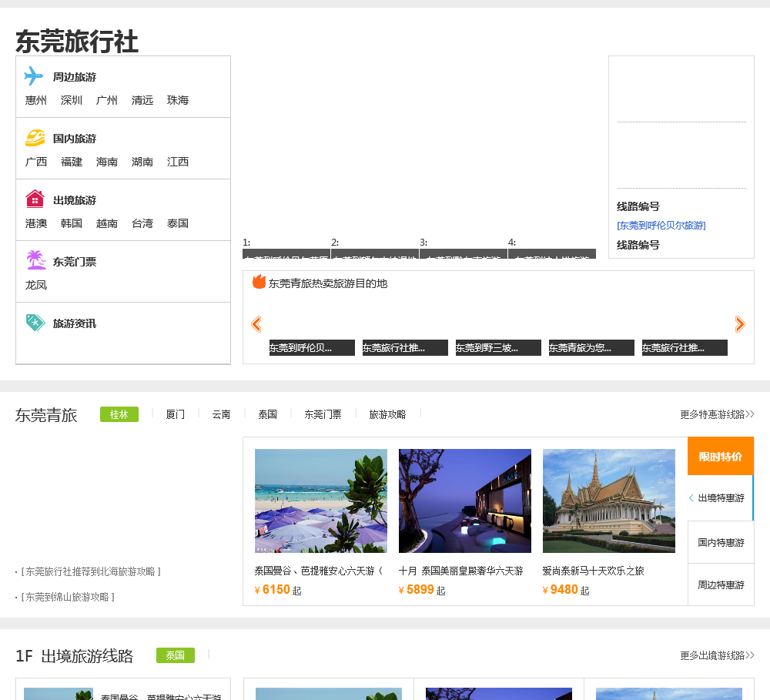Switch to the 周边特惠游 tab
The height and width of the screenshot is (700, 770).
[x=721, y=585]
